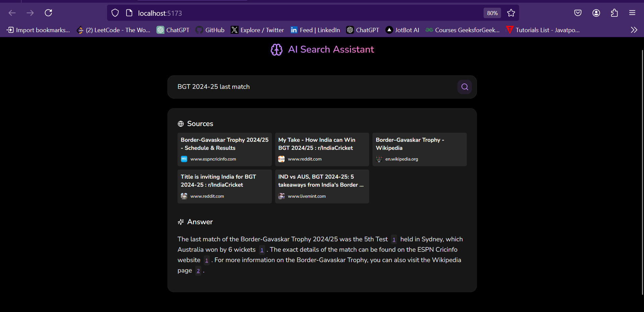The height and width of the screenshot is (312, 644).
Task: Click the browser extensions icon
Action: pos(614,13)
